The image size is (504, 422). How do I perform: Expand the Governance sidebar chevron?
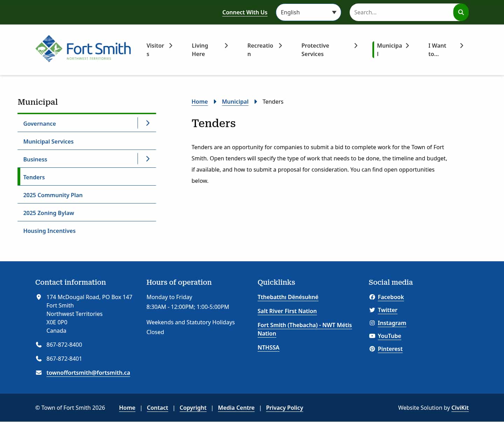(147, 123)
